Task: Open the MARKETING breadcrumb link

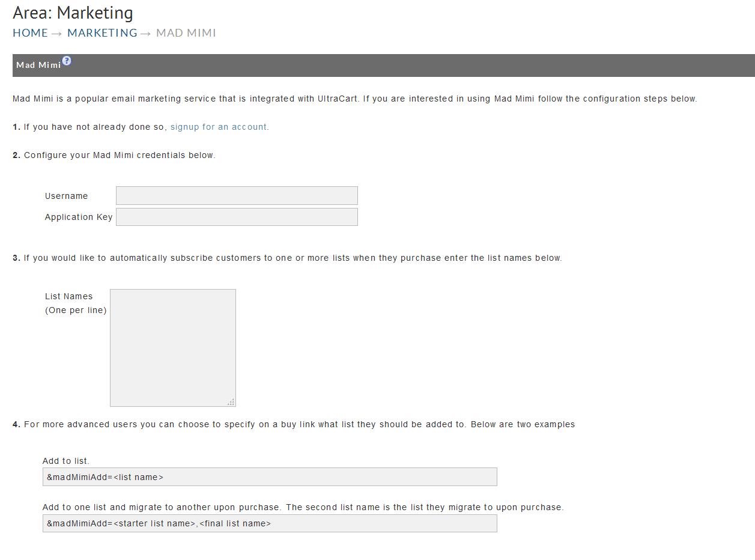Action: [102, 33]
